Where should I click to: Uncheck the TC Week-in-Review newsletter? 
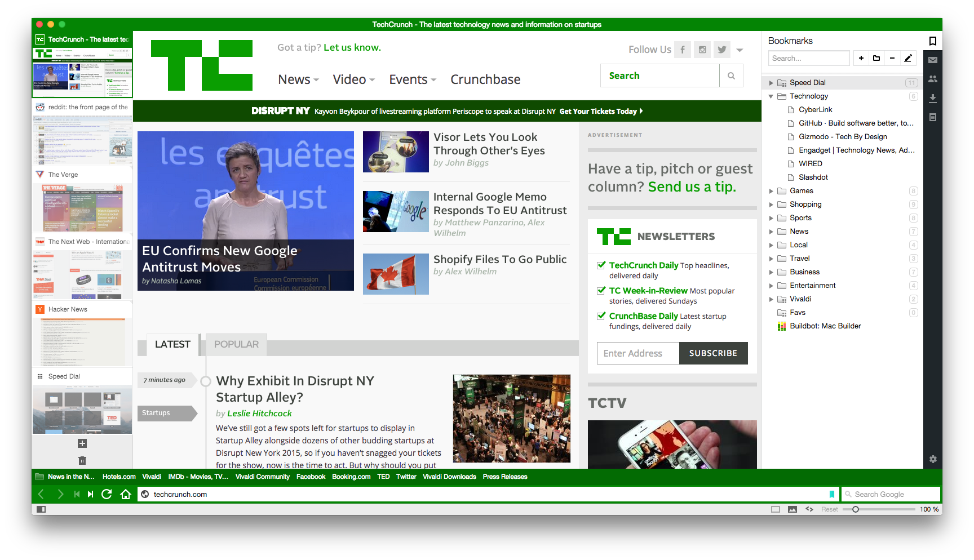tap(601, 290)
